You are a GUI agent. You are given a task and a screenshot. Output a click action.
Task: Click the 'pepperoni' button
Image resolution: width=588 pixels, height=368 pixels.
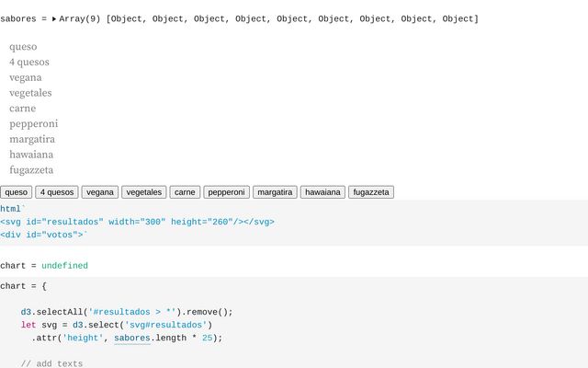(227, 192)
